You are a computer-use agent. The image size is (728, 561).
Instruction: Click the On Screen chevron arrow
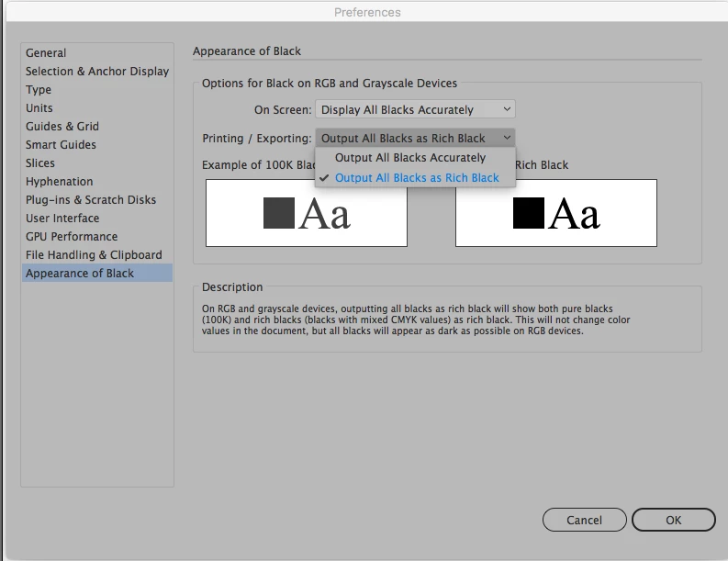pyautogui.click(x=507, y=109)
